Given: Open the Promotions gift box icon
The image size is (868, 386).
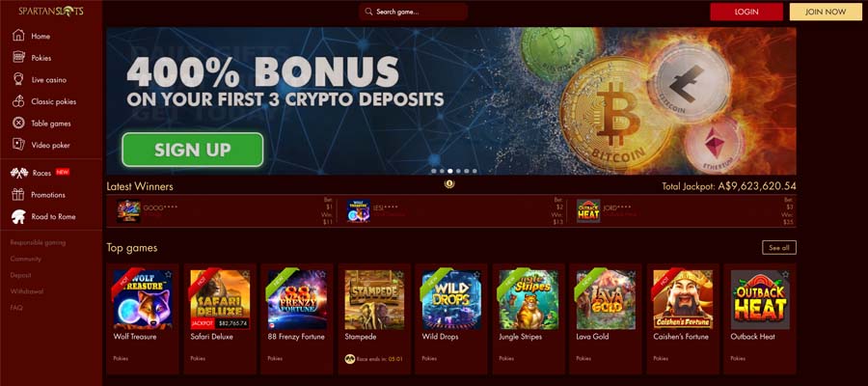Looking at the screenshot, I should [19, 194].
